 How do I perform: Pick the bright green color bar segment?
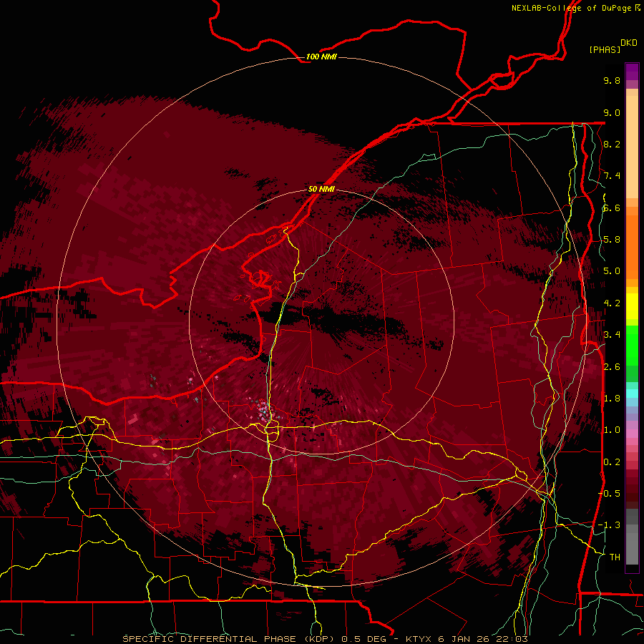coord(632,345)
